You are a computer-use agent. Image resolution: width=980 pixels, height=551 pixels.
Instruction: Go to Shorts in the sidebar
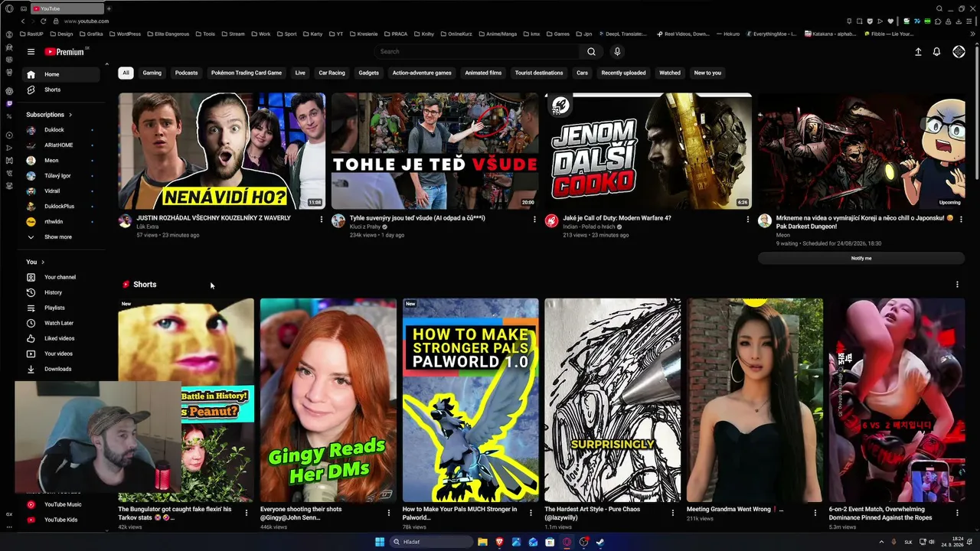61,90
